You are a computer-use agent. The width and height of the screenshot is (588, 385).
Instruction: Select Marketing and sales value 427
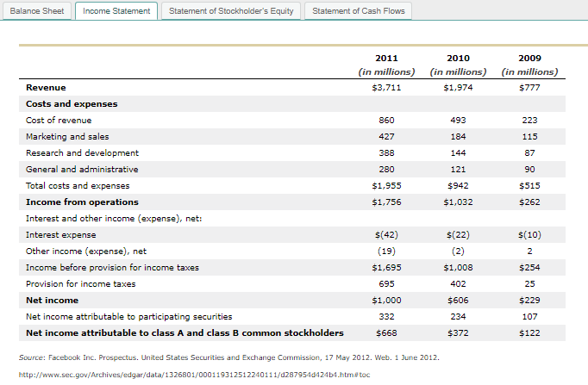[x=386, y=137]
